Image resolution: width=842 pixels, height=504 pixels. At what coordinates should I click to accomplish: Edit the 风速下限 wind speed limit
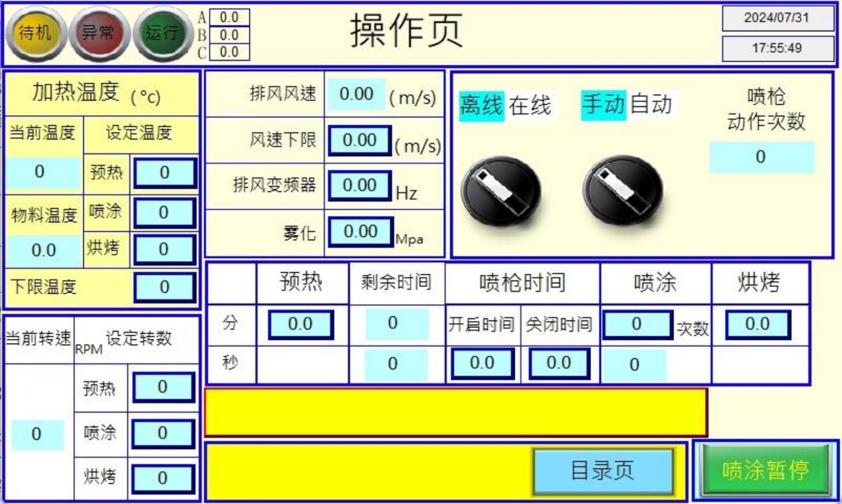click(360, 141)
